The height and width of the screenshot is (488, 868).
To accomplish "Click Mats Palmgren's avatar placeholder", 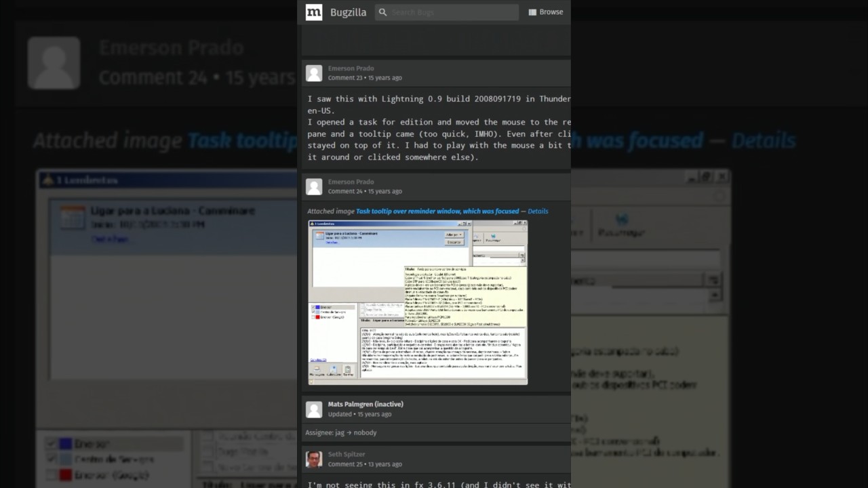I will pos(314,409).
